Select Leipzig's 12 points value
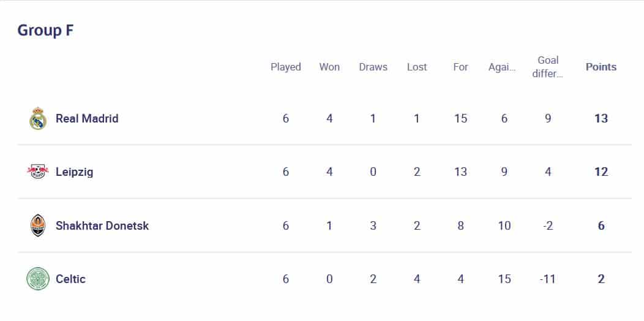644x321 pixels. coord(601,172)
